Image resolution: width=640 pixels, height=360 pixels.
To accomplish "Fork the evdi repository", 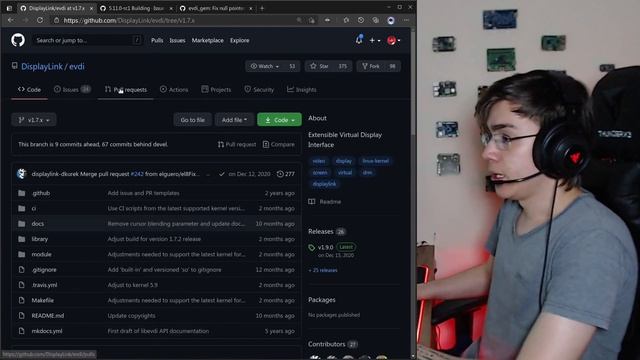I will pos(371,66).
